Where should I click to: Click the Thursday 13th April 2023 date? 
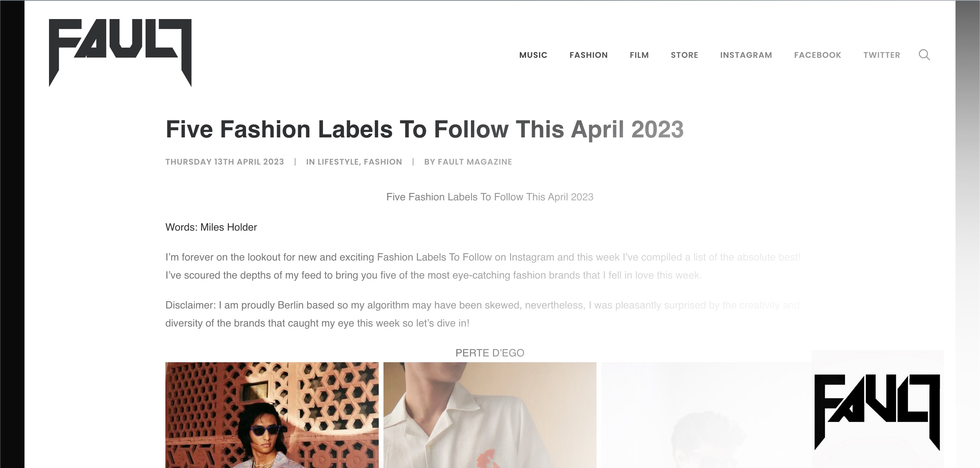[x=225, y=162]
